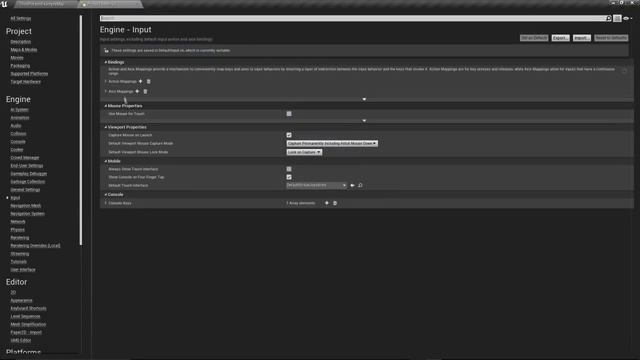Open Crowd Manager settings
640x360 pixels.
click(24, 158)
